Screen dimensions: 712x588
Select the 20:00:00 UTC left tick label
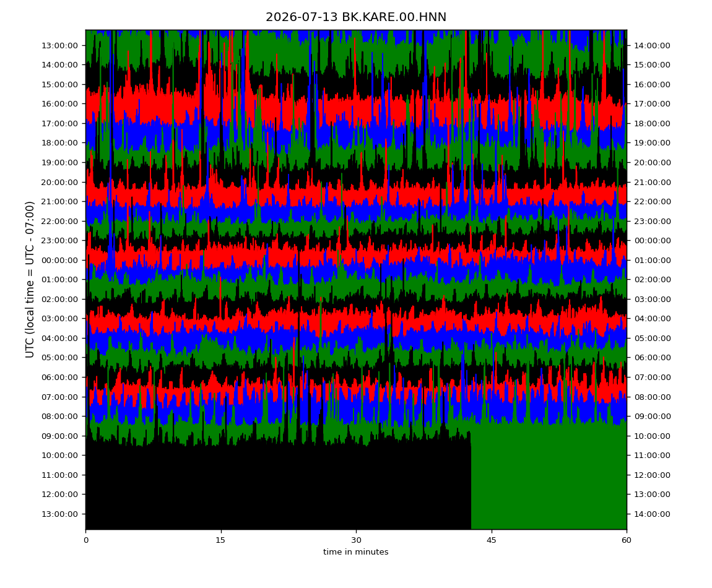pyautogui.click(x=60, y=182)
